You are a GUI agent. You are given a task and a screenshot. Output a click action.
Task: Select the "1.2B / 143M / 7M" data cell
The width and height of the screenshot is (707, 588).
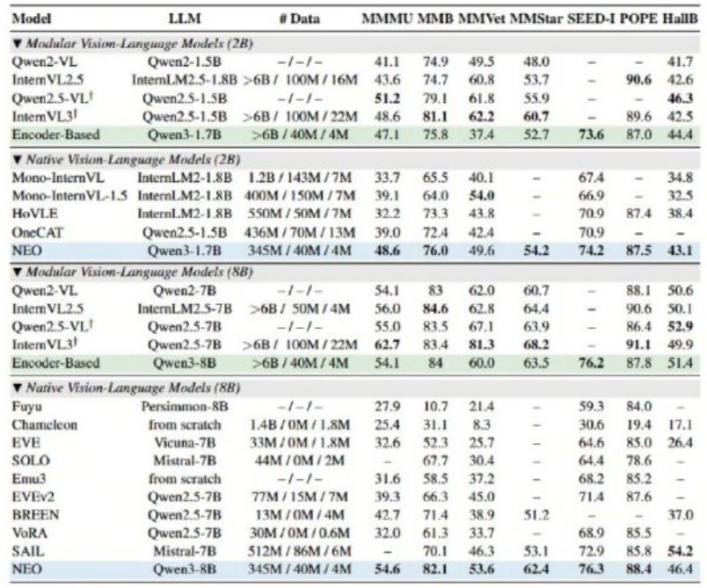coord(299,178)
